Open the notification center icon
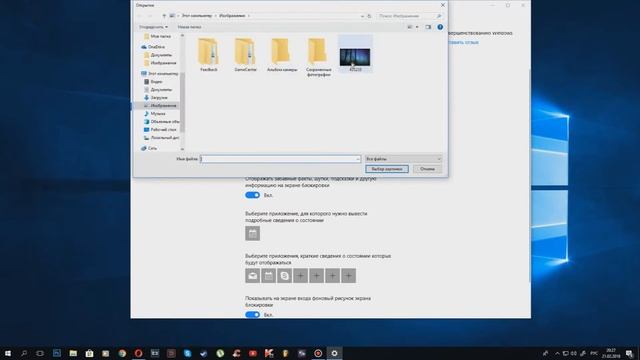 pyautogui.click(x=630, y=353)
